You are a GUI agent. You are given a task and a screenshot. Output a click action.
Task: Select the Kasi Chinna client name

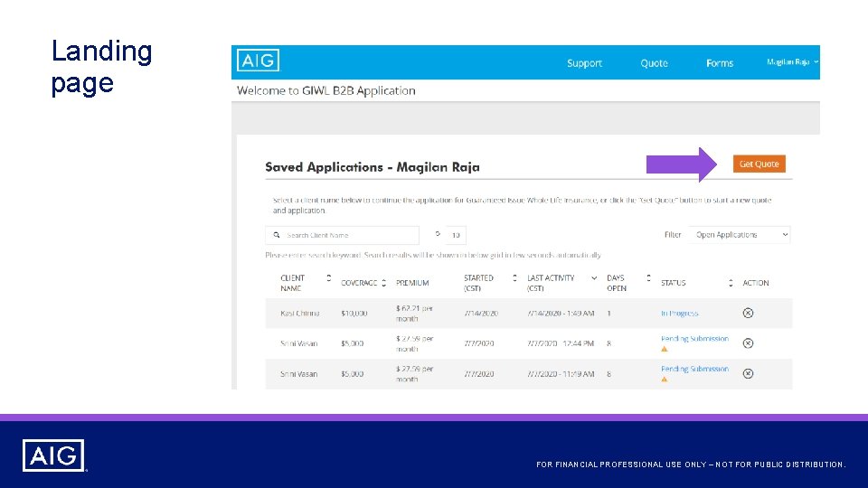pyautogui.click(x=299, y=314)
